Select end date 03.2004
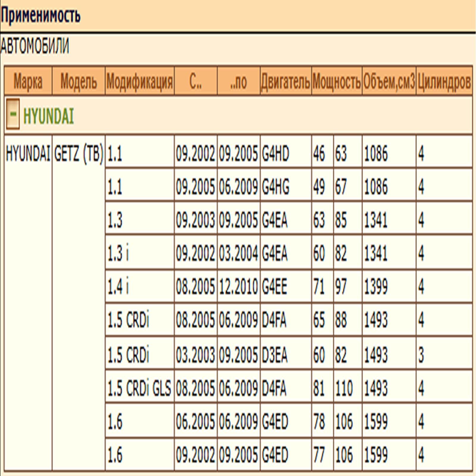476x476 pixels. 239,252
